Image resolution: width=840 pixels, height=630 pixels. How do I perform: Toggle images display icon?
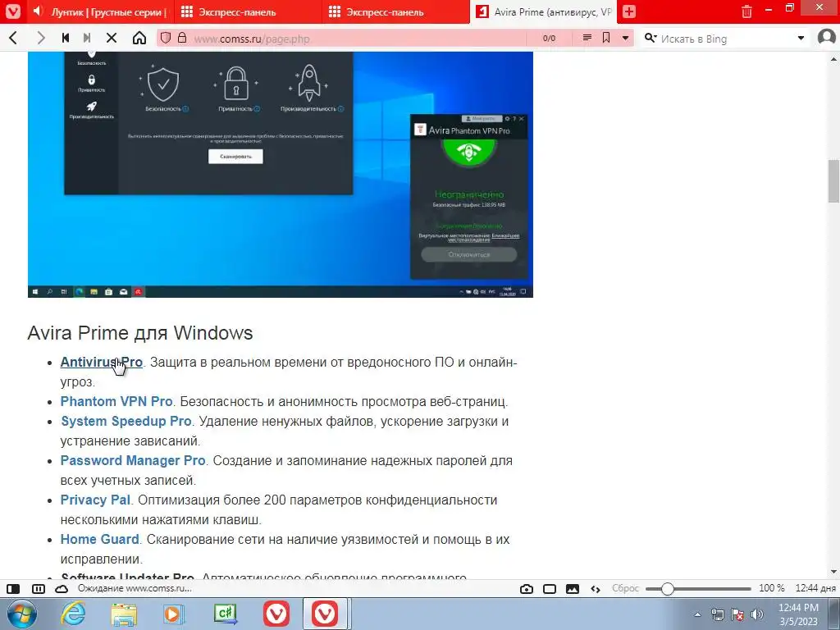[573, 589]
